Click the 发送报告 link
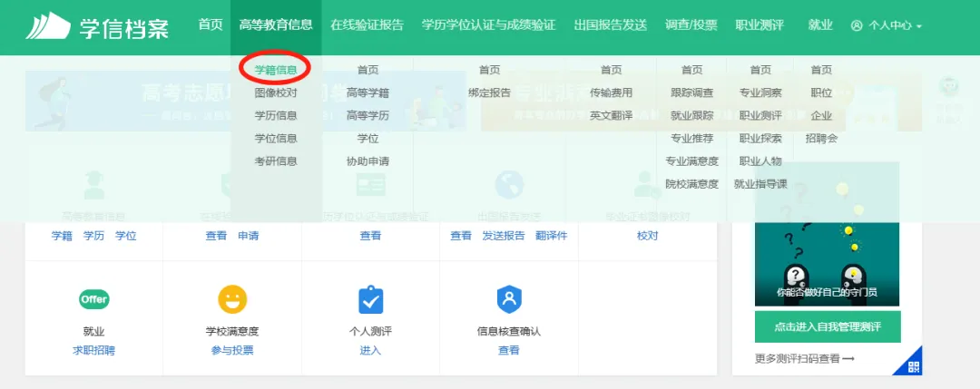The width and height of the screenshot is (980, 389). click(504, 236)
